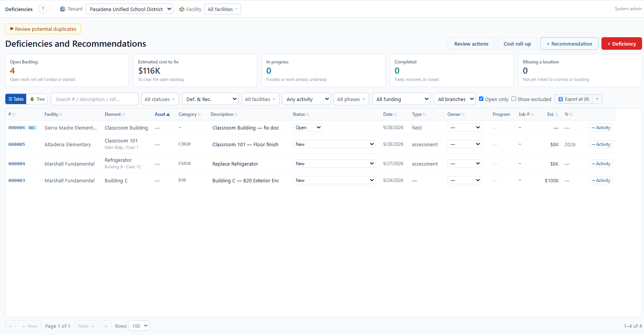The height and width of the screenshot is (335, 644).
Task: Set owner for item 000006
Action: [x=465, y=128]
